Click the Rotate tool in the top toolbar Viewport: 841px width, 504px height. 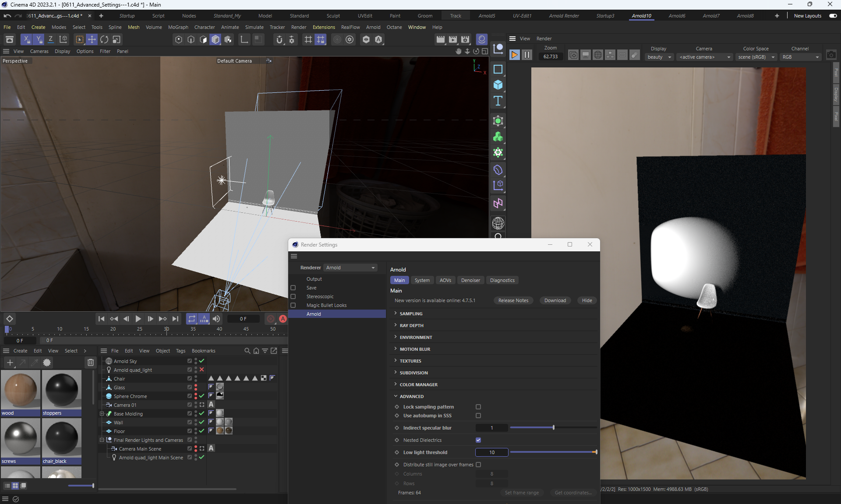104,39
